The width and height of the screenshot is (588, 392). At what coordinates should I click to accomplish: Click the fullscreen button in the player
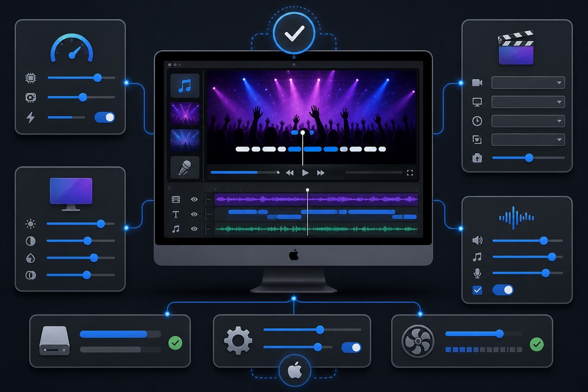pyautogui.click(x=410, y=173)
